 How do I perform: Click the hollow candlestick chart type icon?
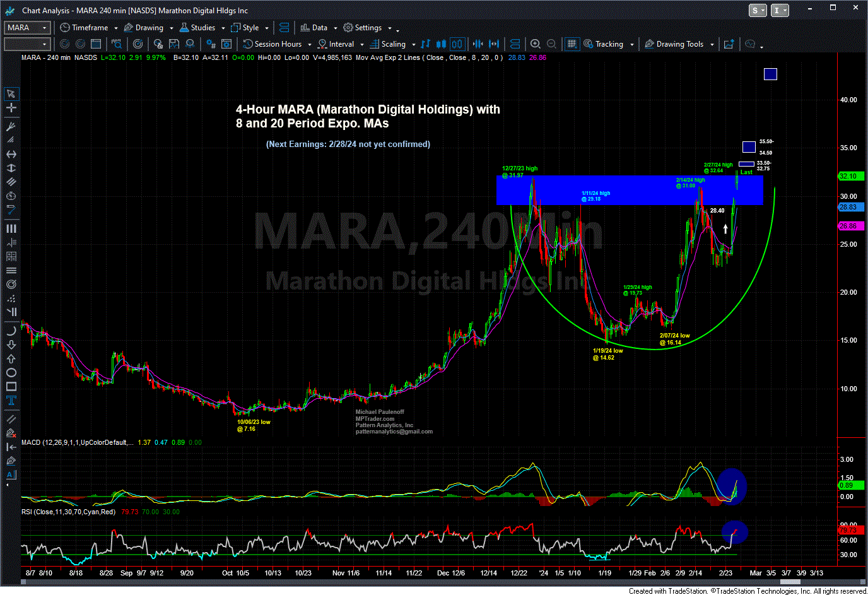457,44
